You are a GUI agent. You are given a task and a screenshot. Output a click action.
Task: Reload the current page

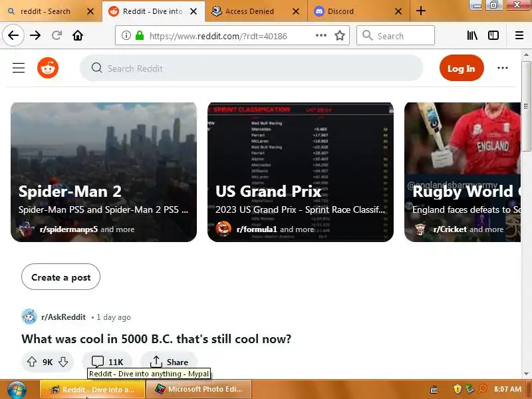[57, 35]
